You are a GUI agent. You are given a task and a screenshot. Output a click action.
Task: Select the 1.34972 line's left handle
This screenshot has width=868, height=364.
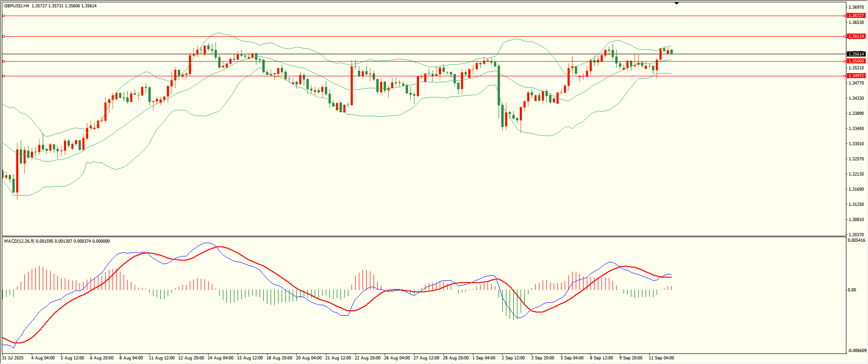pyautogui.click(x=4, y=76)
